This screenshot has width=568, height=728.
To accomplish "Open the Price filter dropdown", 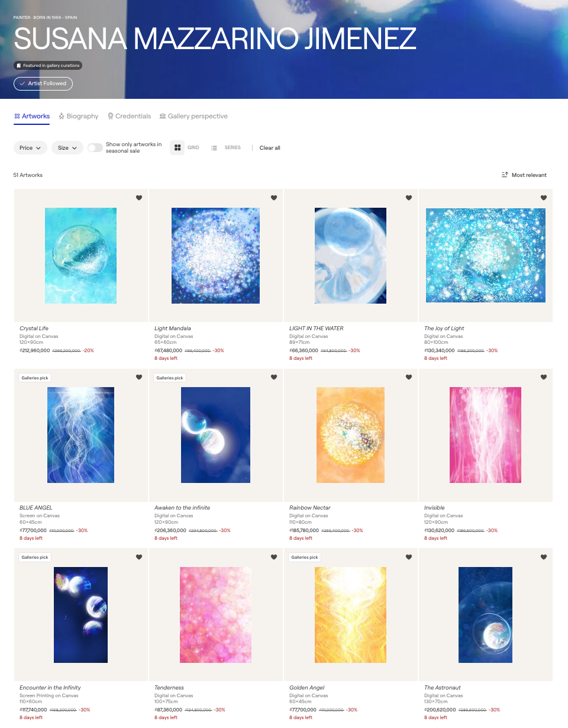I will 30,148.
